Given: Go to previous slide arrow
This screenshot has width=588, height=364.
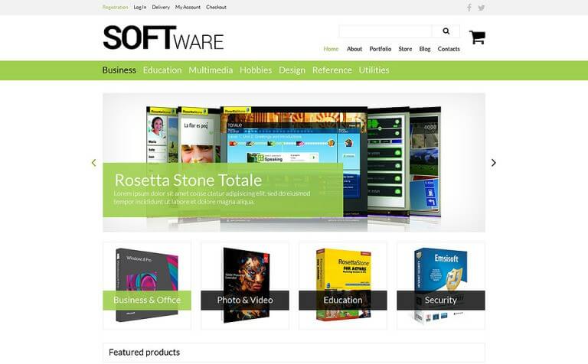Looking at the screenshot, I should [x=93, y=163].
